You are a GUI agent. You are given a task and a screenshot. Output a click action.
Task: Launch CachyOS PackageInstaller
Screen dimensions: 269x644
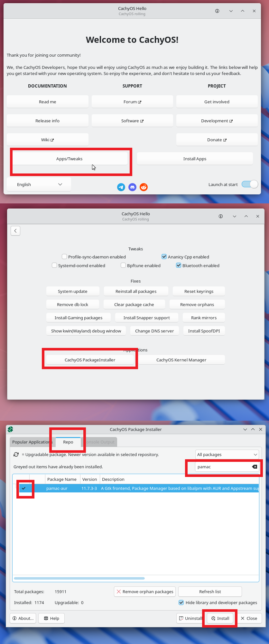coord(90,360)
